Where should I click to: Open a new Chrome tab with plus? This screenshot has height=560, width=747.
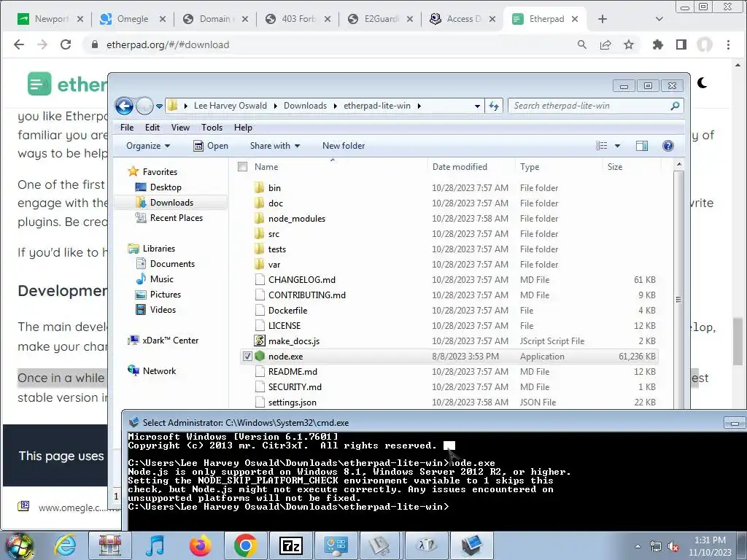pyautogui.click(x=602, y=19)
